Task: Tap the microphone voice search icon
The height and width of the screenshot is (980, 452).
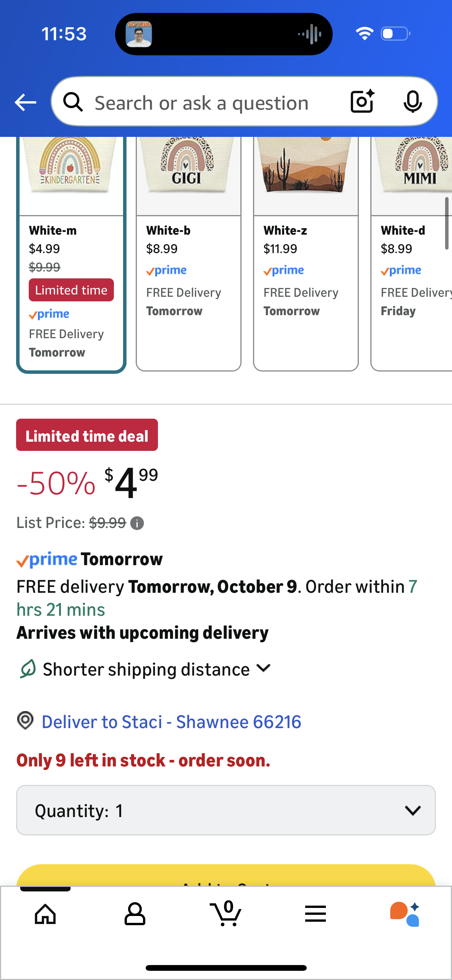Action: [x=413, y=102]
